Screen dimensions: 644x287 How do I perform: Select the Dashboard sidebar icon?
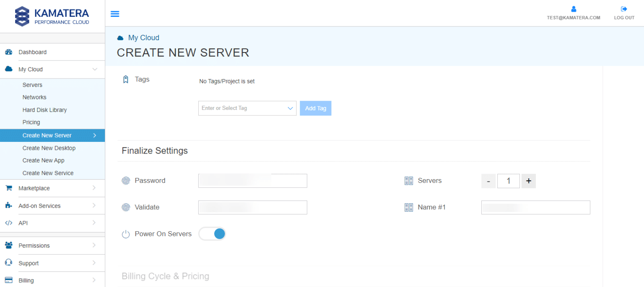click(10, 52)
